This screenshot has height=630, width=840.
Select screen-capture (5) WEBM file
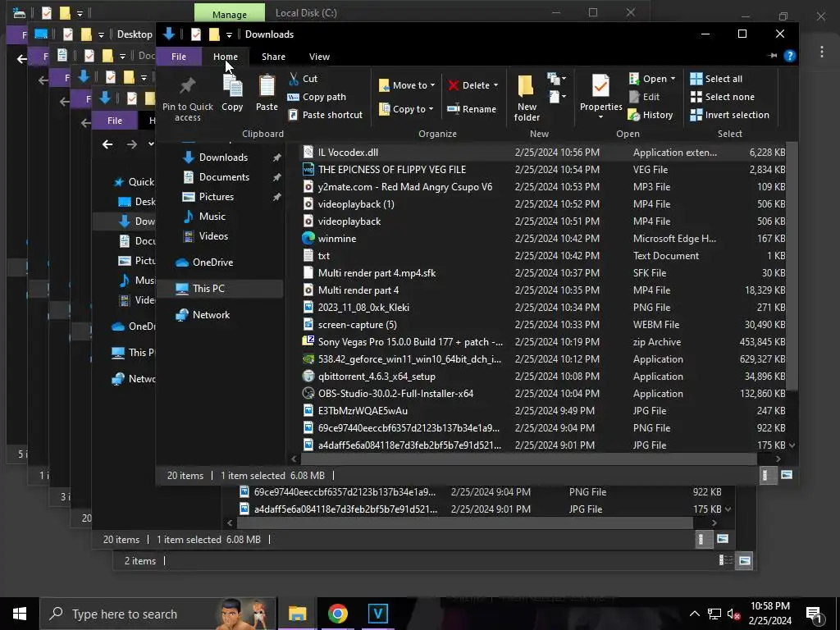click(x=357, y=325)
